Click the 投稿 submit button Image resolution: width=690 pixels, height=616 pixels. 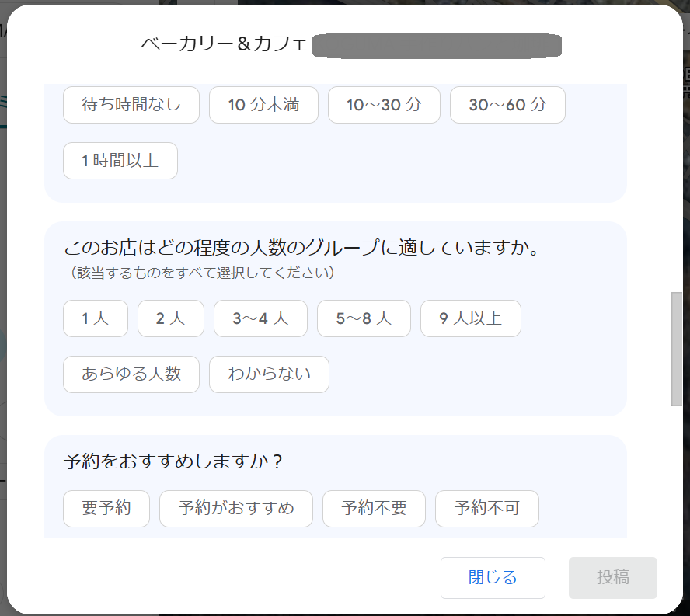click(x=613, y=578)
